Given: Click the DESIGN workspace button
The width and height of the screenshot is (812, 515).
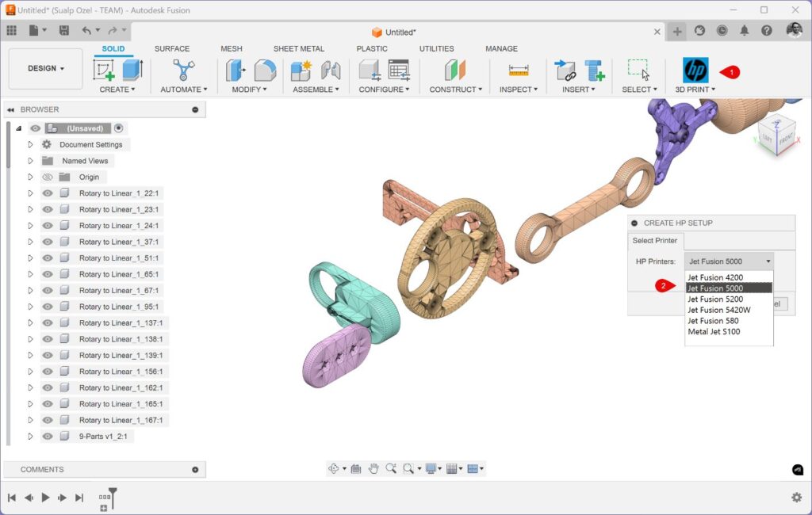Looking at the screenshot, I should click(x=44, y=69).
